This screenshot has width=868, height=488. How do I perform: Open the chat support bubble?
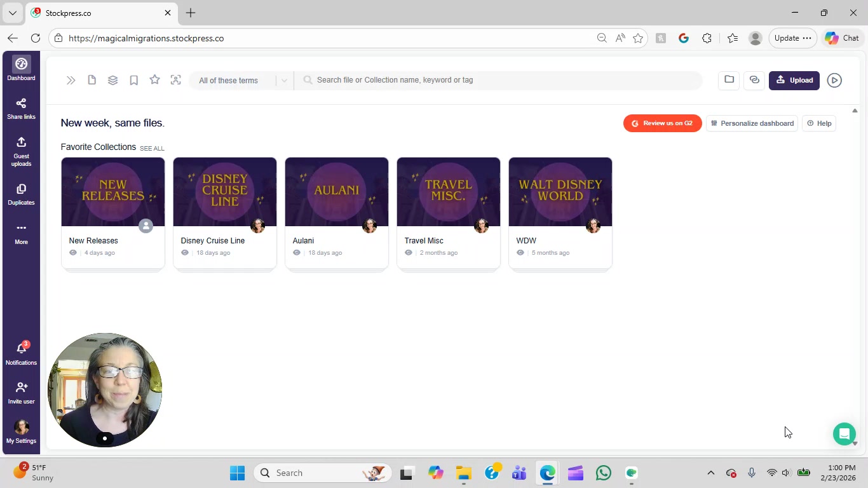844,434
